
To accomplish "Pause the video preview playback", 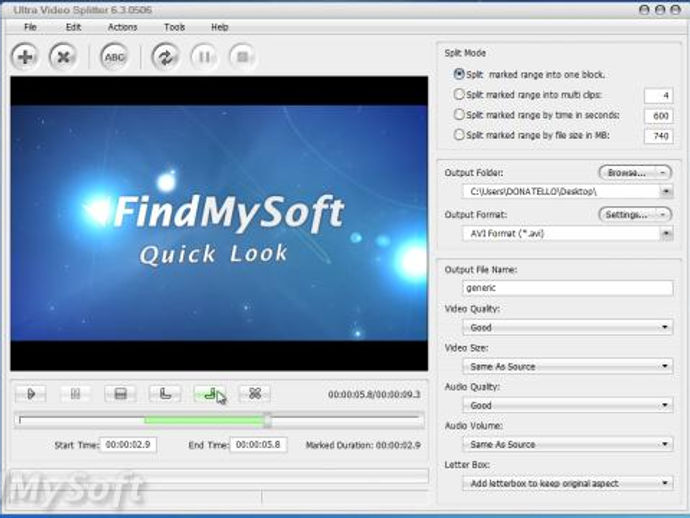I will 75,393.
